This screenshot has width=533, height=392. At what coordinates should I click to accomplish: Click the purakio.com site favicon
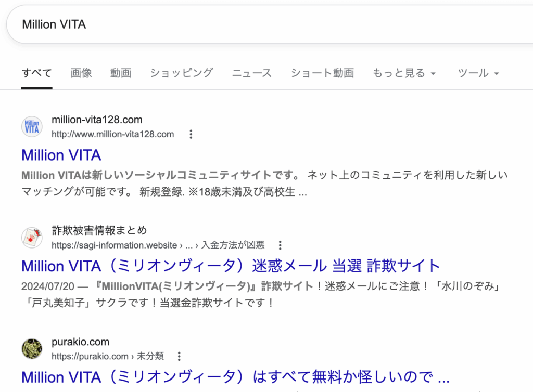[x=32, y=349]
